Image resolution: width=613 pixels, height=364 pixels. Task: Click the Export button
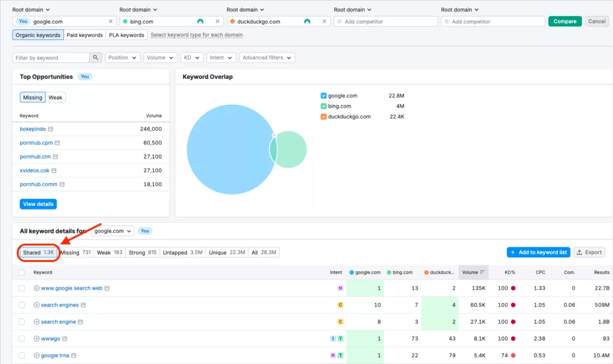(x=589, y=252)
